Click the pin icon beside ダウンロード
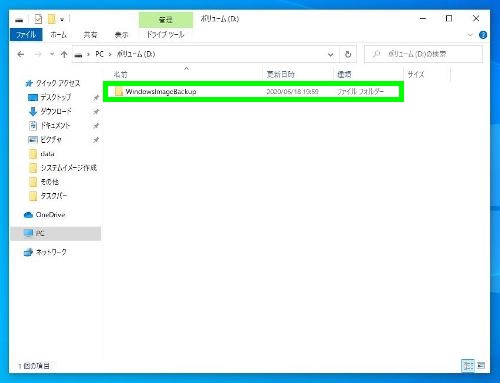The image size is (500, 383). point(96,112)
